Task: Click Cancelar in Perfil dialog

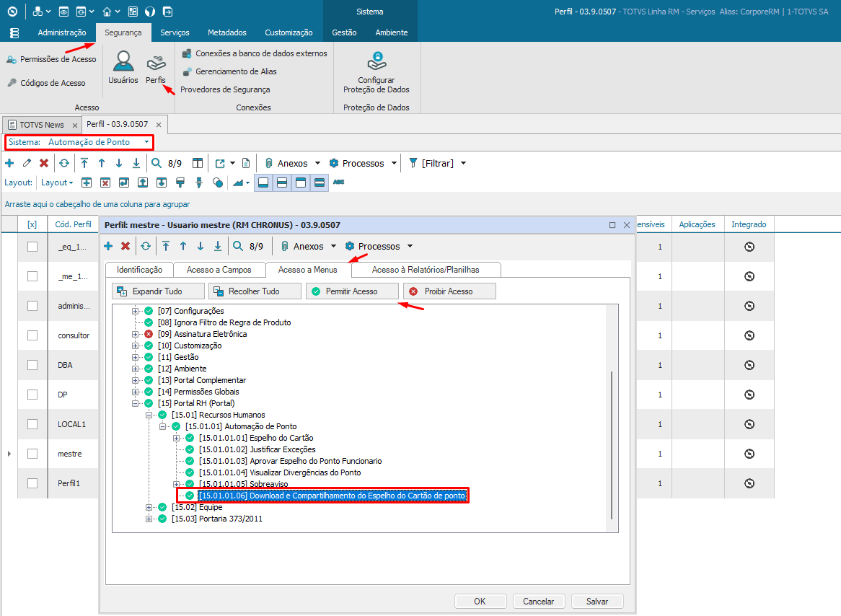Action: (x=539, y=602)
